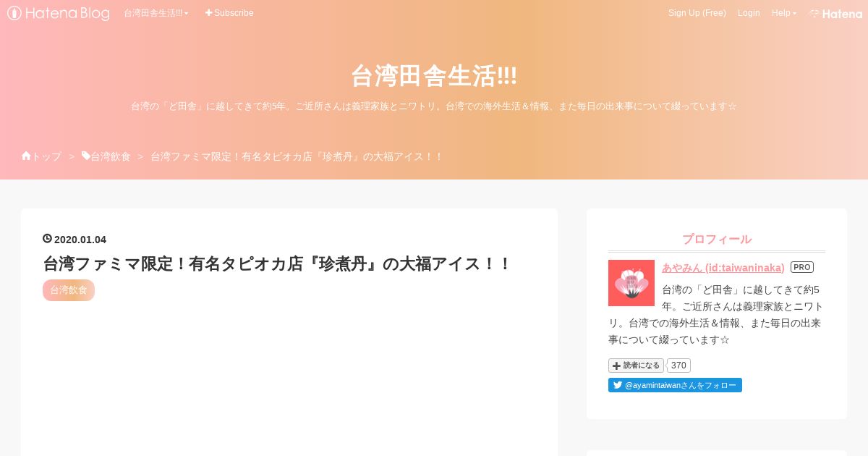Follow @ayamintaiwan on Twitter button
Viewport: 868px width, 456px height.
click(x=675, y=385)
